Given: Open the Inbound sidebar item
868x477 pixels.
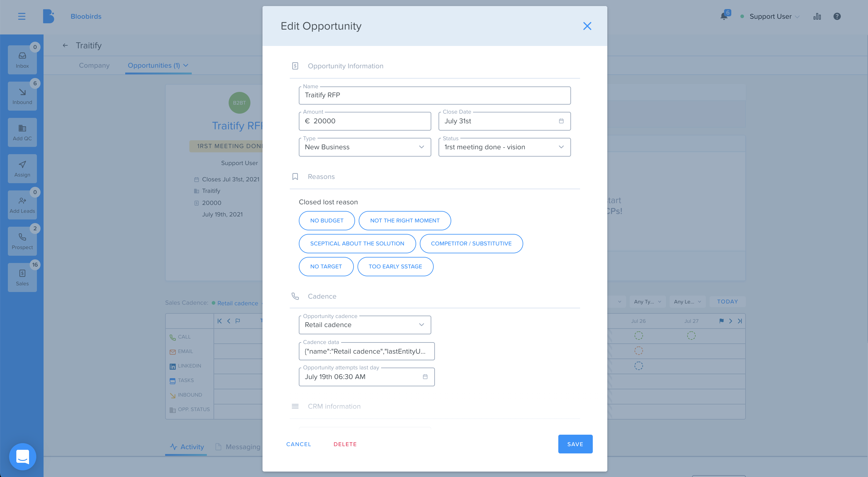Looking at the screenshot, I should [x=22, y=96].
